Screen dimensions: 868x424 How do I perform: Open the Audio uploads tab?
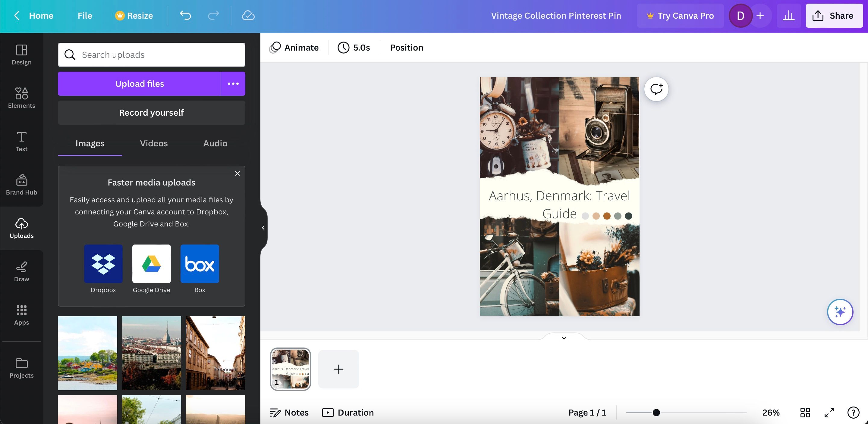(x=215, y=143)
